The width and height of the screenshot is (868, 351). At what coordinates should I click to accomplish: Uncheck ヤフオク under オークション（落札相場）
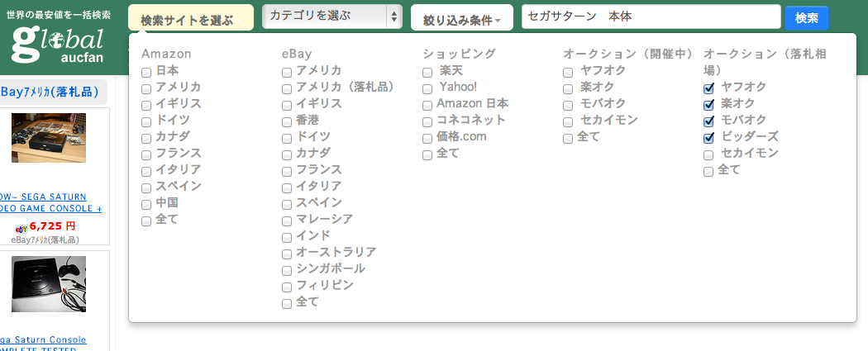click(708, 88)
